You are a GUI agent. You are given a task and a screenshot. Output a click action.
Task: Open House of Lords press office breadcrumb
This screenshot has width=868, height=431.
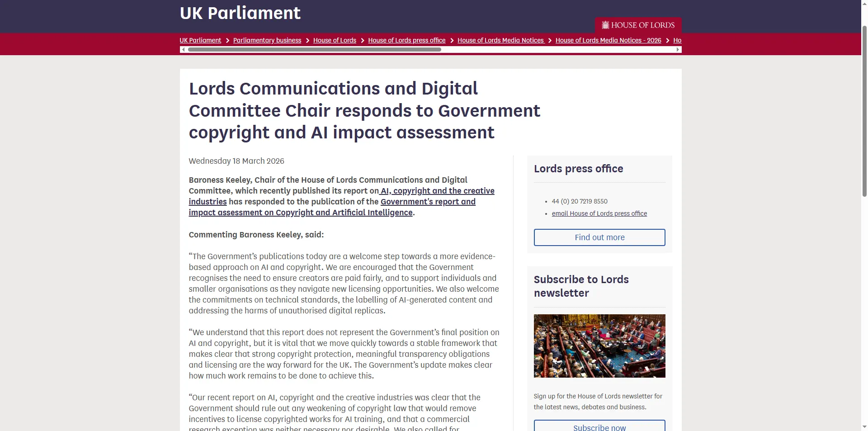[x=407, y=40]
